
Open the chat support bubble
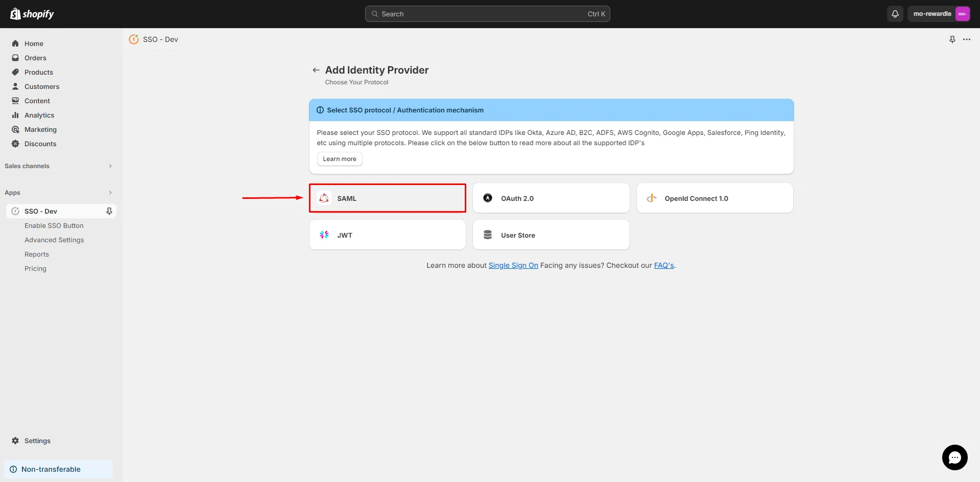[x=954, y=457]
